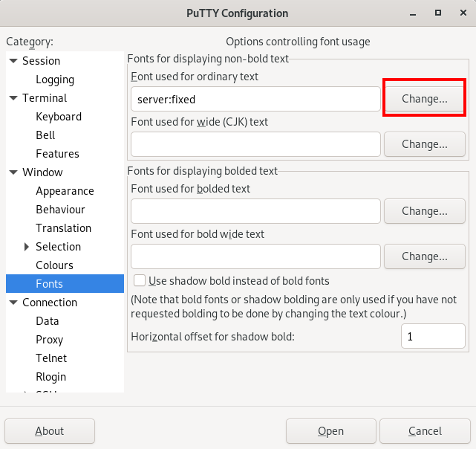Collapse the Session category arrow
The image size is (476, 449).
[x=13, y=61]
